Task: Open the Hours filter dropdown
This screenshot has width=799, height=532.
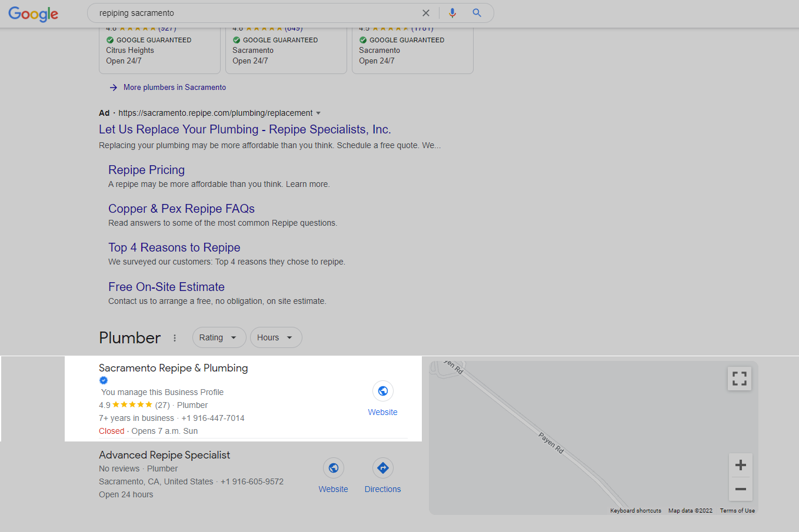Action: tap(276, 337)
